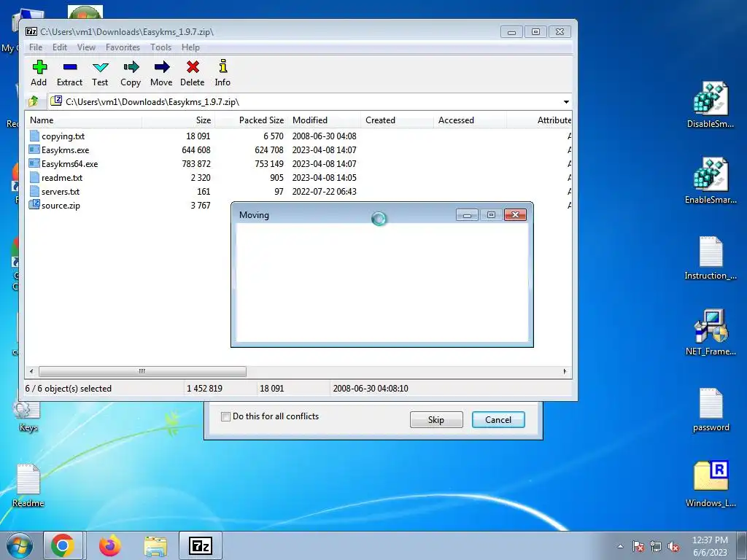This screenshot has width=747, height=560.
Task: Click the scrollbar left arrow
Action: point(31,371)
